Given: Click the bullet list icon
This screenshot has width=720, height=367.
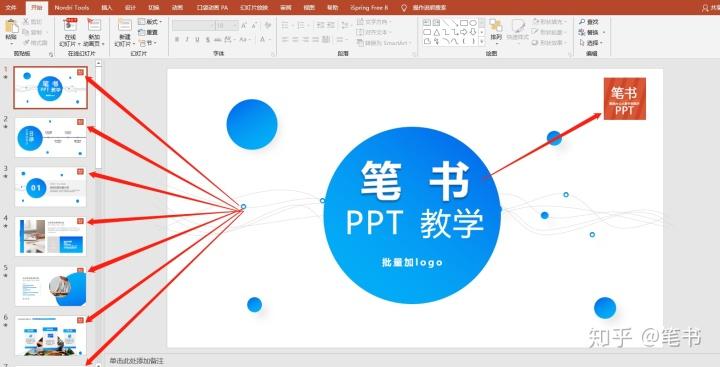Looking at the screenshot, I should (x=285, y=25).
